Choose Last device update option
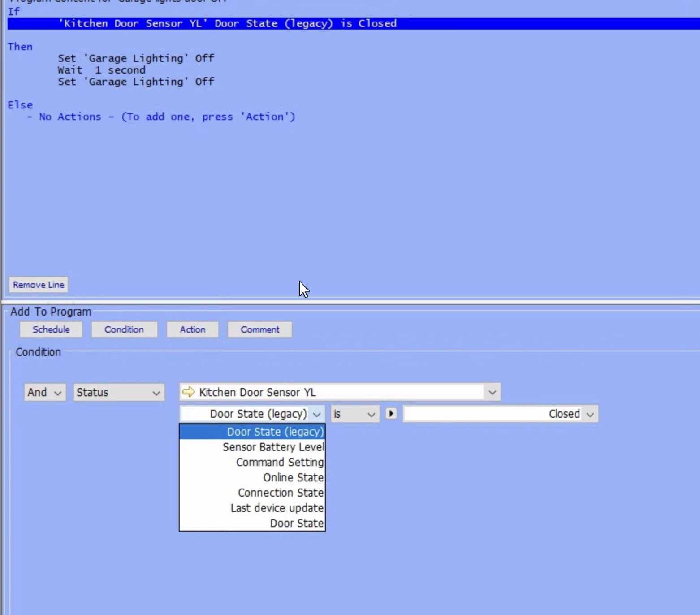The width and height of the screenshot is (700, 615). 277,508
